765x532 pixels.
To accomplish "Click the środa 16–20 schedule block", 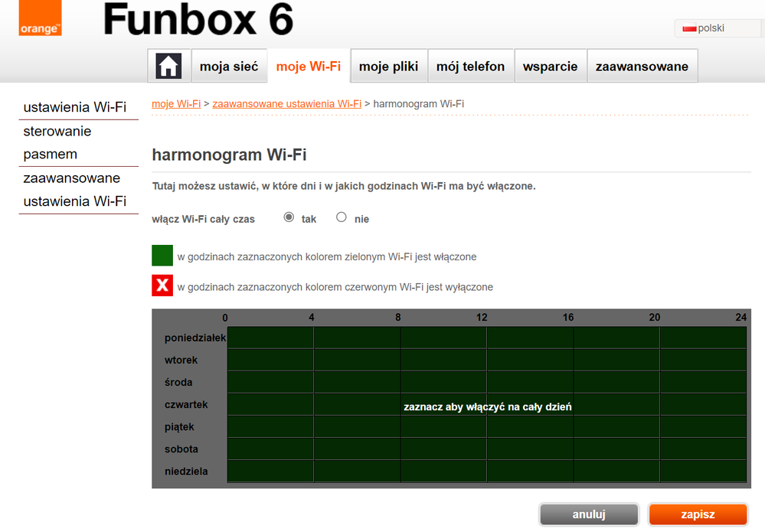I will 616,382.
